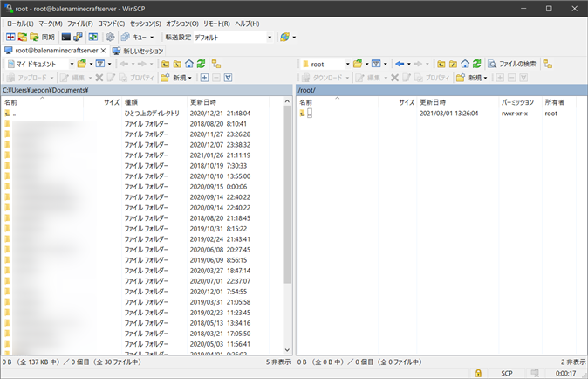Click remote panel filter icon
Screen dimensions: 588x379
click(376, 64)
